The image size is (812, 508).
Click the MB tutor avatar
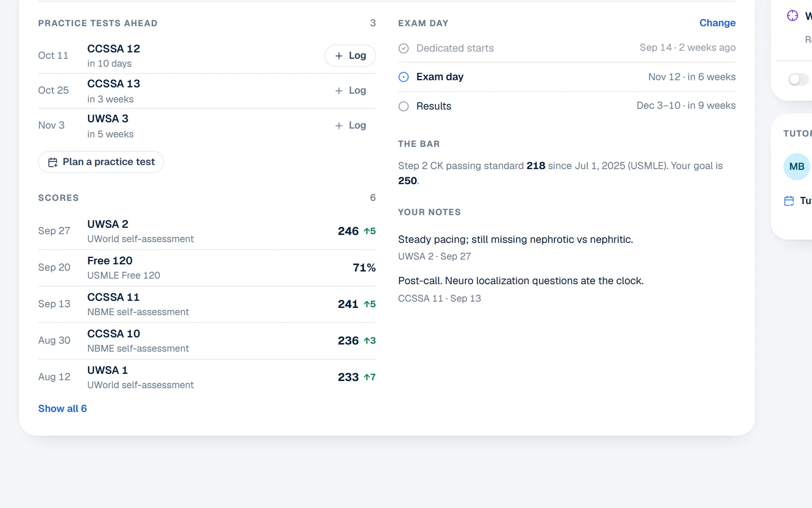796,166
